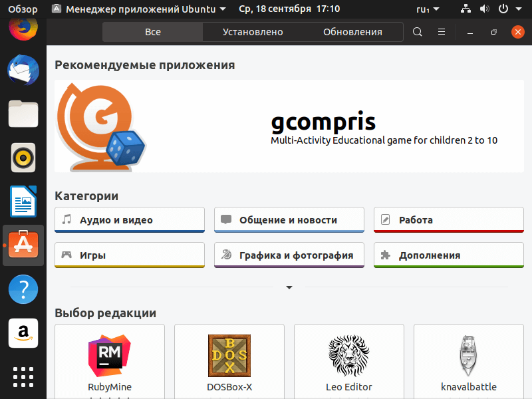The image size is (532, 399).
Task: Click the Категории heading
Action: pos(86,196)
